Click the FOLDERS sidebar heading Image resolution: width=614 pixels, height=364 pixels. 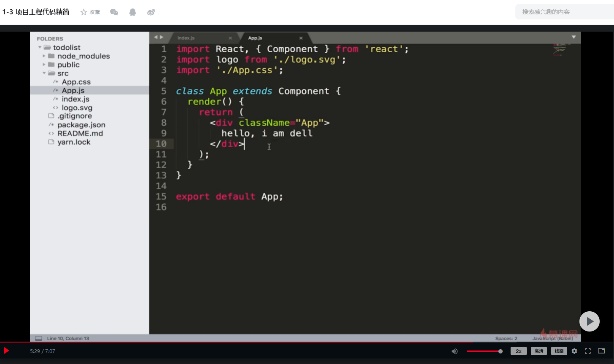(50, 38)
